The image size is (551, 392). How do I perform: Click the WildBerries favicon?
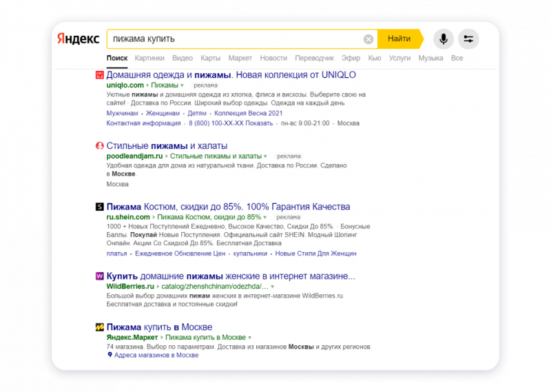(x=100, y=276)
